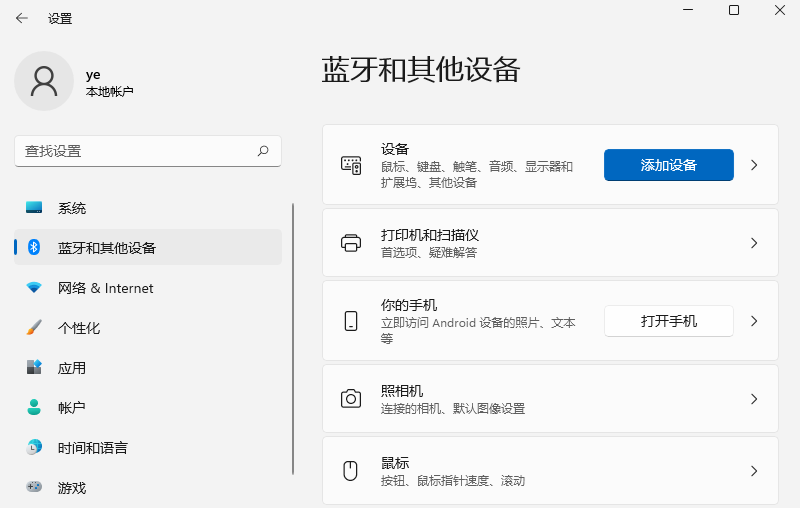Click the 应用 apps icon
This screenshot has width=800, height=508.
(x=34, y=368)
